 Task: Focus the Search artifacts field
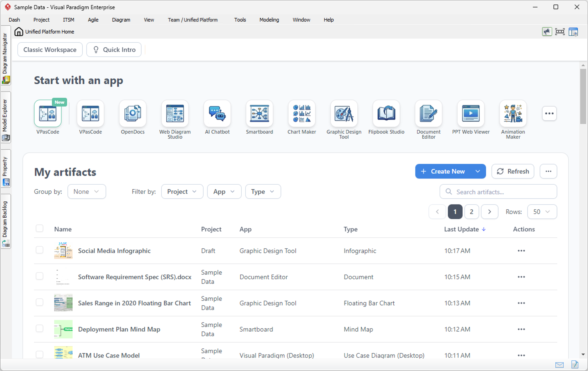[x=498, y=192]
